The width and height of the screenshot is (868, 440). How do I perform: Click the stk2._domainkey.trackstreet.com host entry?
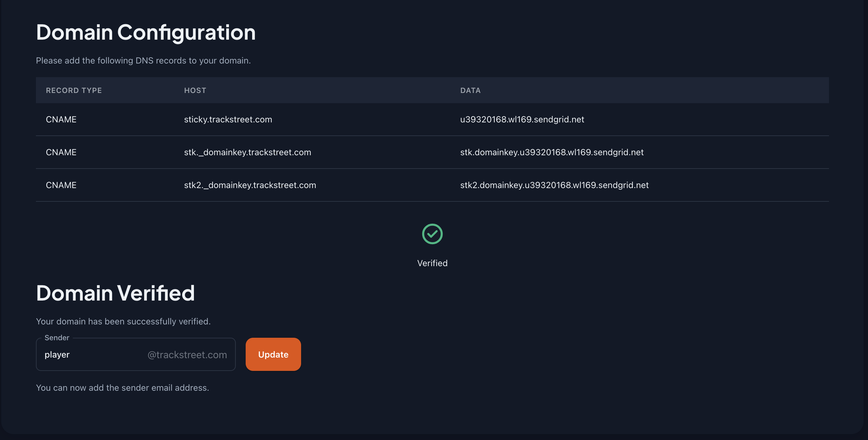(250, 185)
